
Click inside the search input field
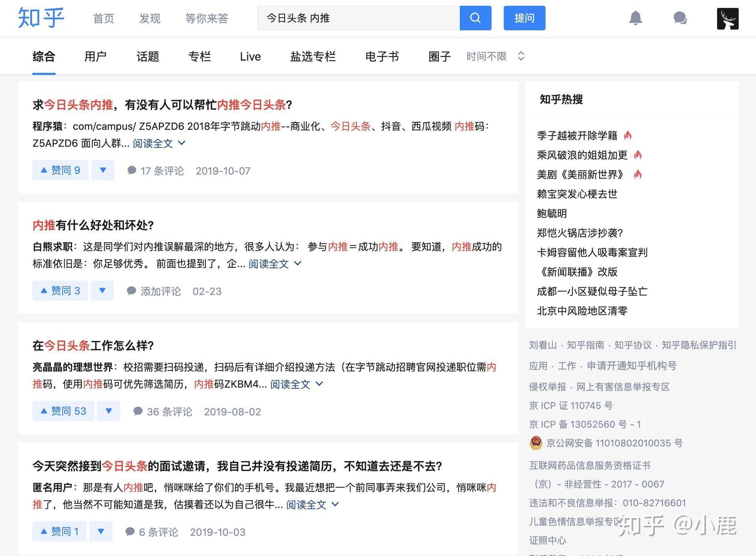click(x=354, y=18)
